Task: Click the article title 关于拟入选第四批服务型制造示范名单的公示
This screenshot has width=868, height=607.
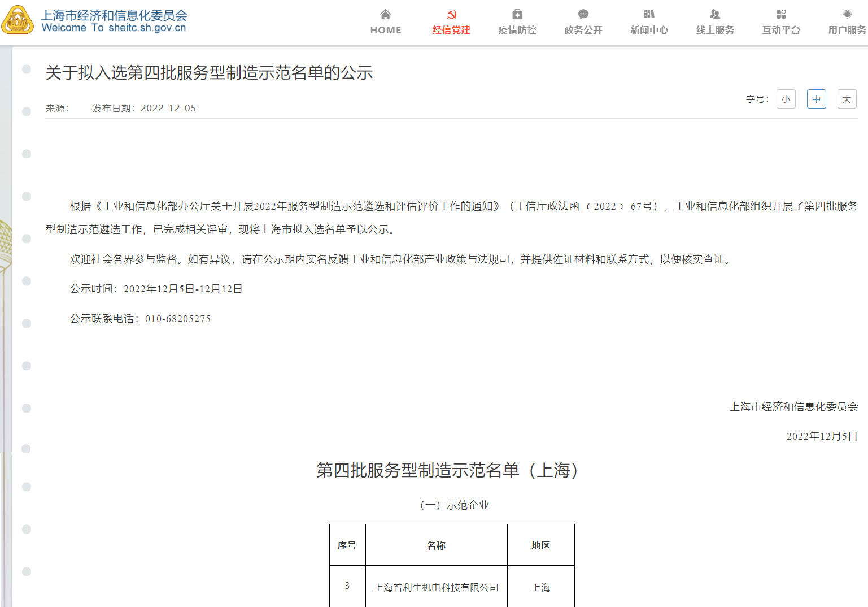Action: pos(209,72)
